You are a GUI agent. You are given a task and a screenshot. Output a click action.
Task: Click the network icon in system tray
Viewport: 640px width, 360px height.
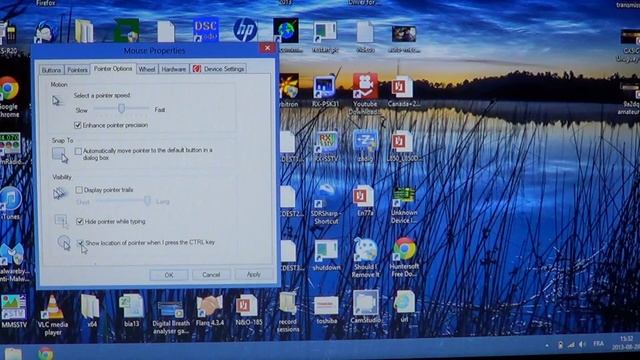(x=571, y=345)
